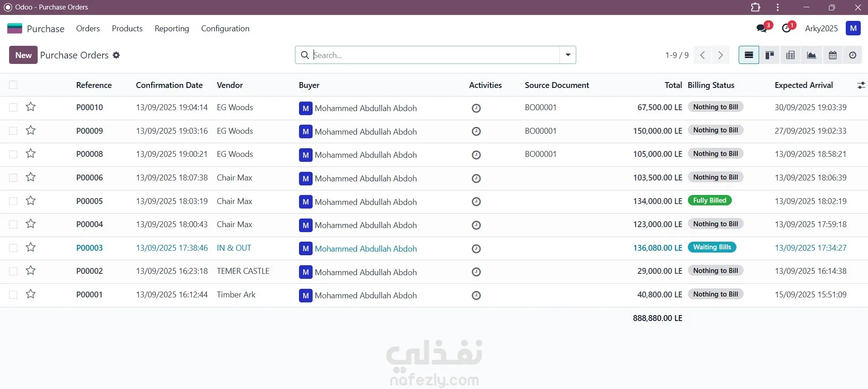Open the Configuration menu
This screenshot has height=389, width=868.
pyautogui.click(x=225, y=29)
